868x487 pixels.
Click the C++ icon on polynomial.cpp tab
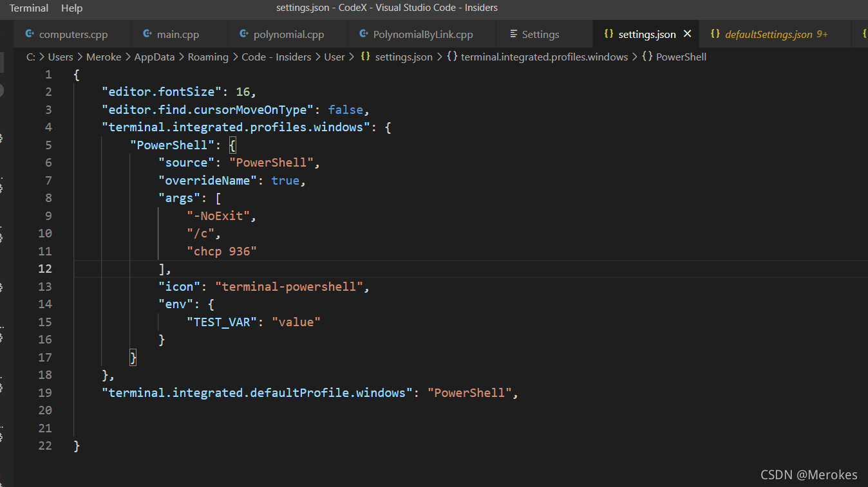pyautogui.click(x=243, y=33)
